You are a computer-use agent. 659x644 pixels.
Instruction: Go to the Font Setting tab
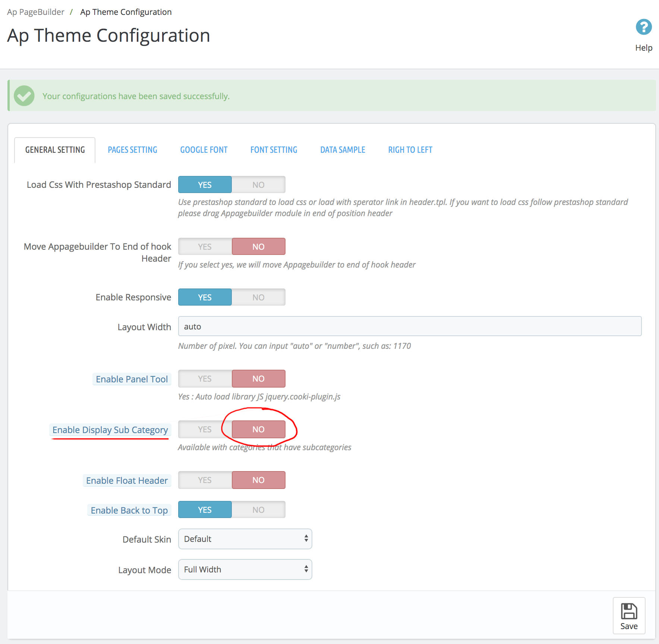tap(274, 150)
